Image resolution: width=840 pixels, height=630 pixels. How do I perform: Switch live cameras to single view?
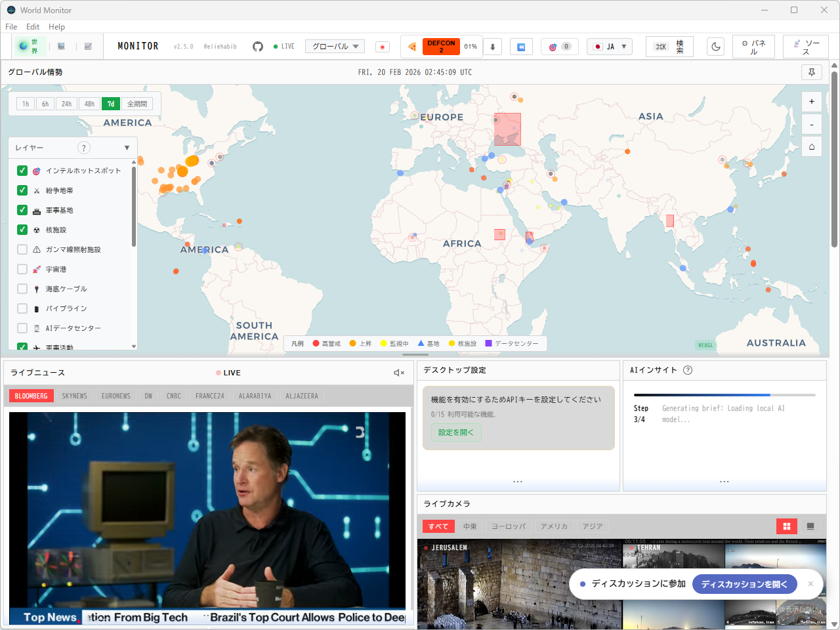(x=810, y=526)
